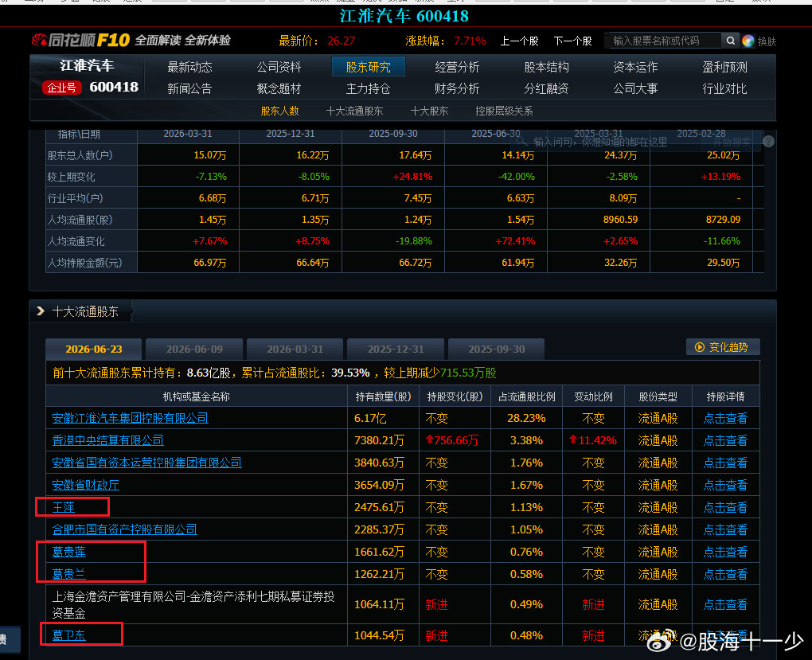Select the 2026-06-23 date tab
812x660 pixels.
94,350
